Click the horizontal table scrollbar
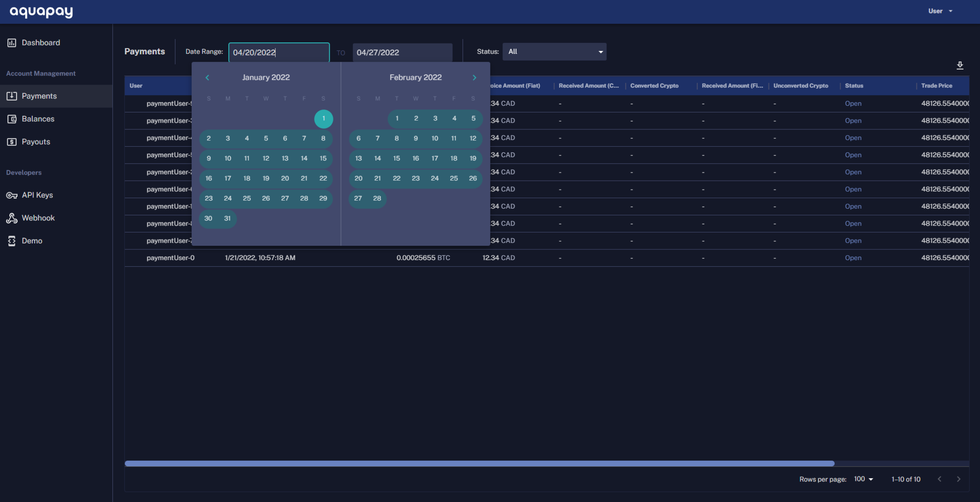The image size is (980, 502). (479, 463)
